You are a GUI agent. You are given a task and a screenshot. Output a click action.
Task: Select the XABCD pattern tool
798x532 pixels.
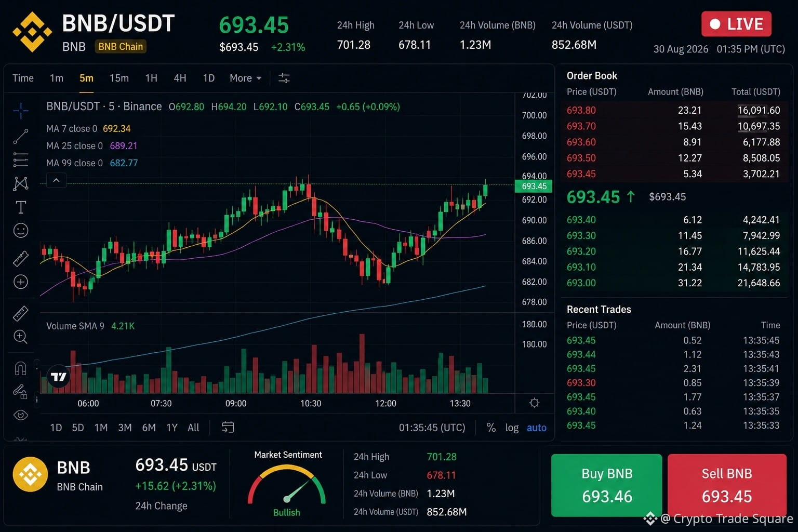coord(21,183)
